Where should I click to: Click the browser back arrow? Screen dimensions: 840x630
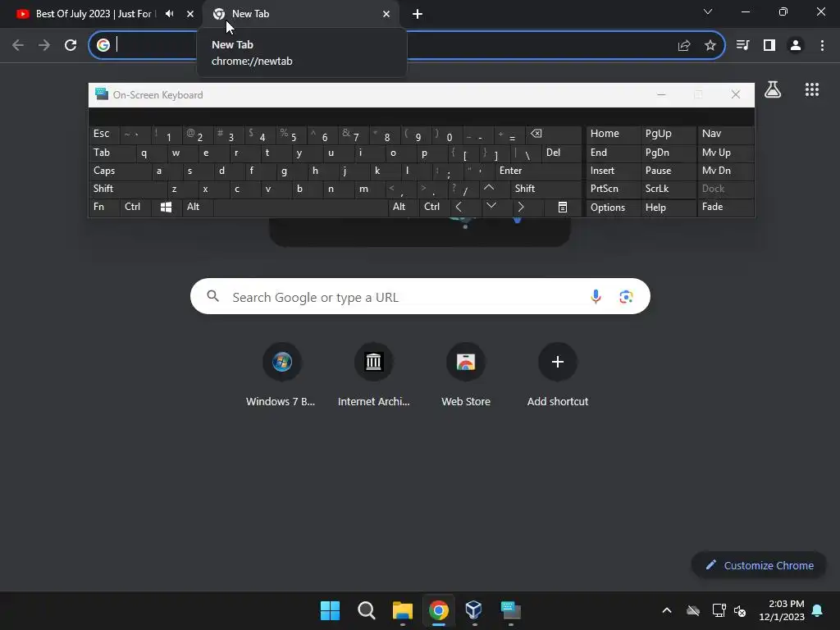pyautogui.click(x=18, y=46)
